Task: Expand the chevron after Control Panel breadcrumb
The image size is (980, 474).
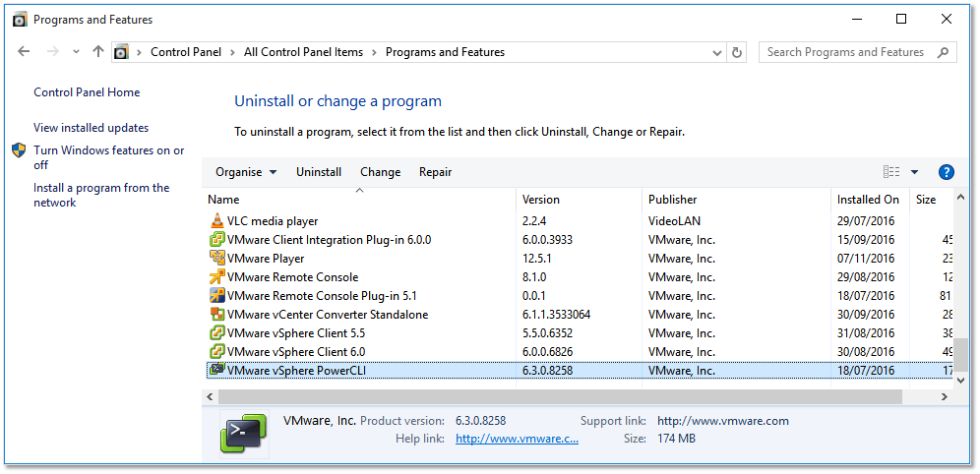Action: click(232, 52)
